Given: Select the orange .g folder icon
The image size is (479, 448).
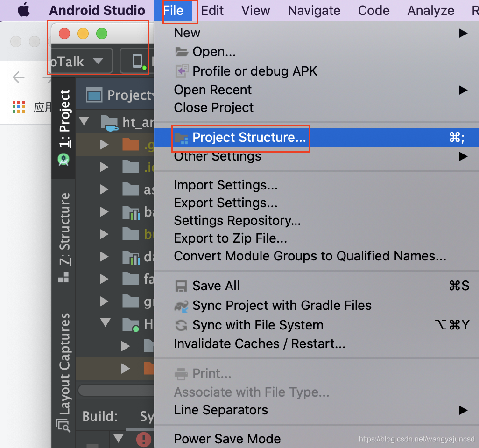Looking at the screenshot, I should (131, 144).
